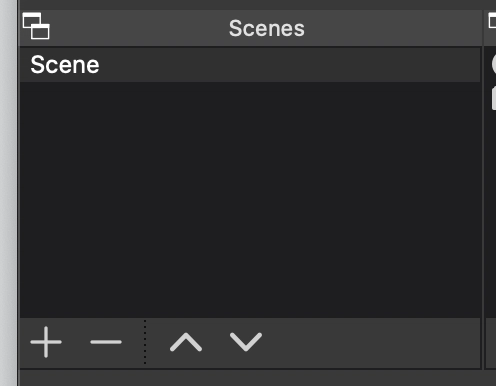
Task: Click the Scenes title bar right of the title text
Action: point(393,28)
